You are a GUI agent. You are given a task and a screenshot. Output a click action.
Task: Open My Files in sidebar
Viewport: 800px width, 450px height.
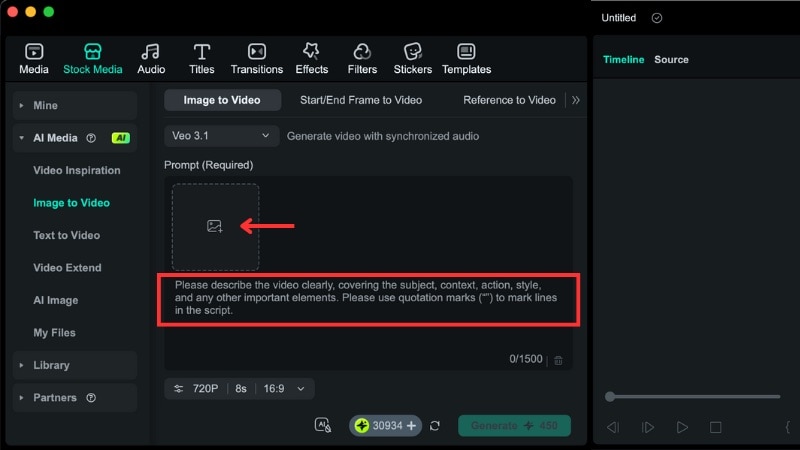point(55,333)
